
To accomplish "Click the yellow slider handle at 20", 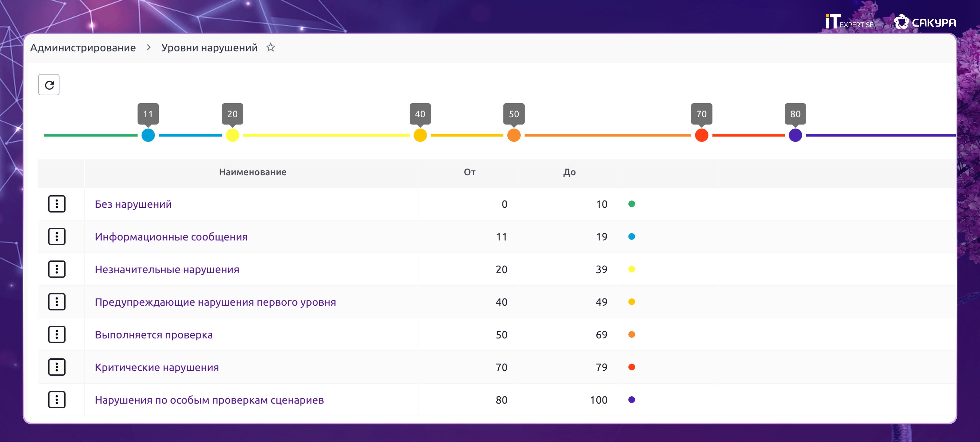I will point(232,135).
